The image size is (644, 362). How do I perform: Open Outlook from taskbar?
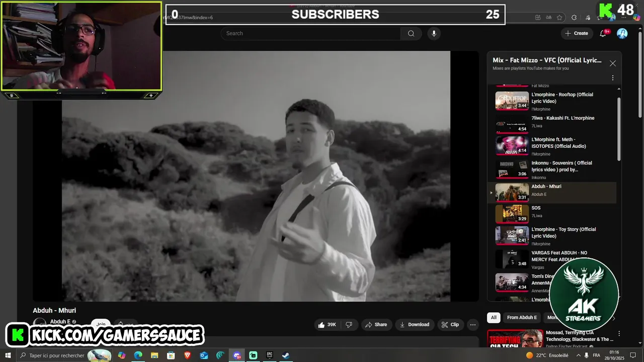point(204,355)
